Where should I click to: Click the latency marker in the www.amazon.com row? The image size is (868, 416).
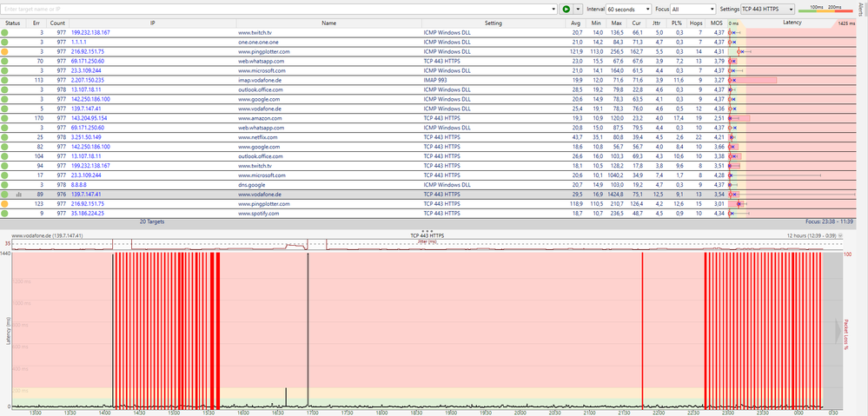pyautogui.click(x=730, y=118)
